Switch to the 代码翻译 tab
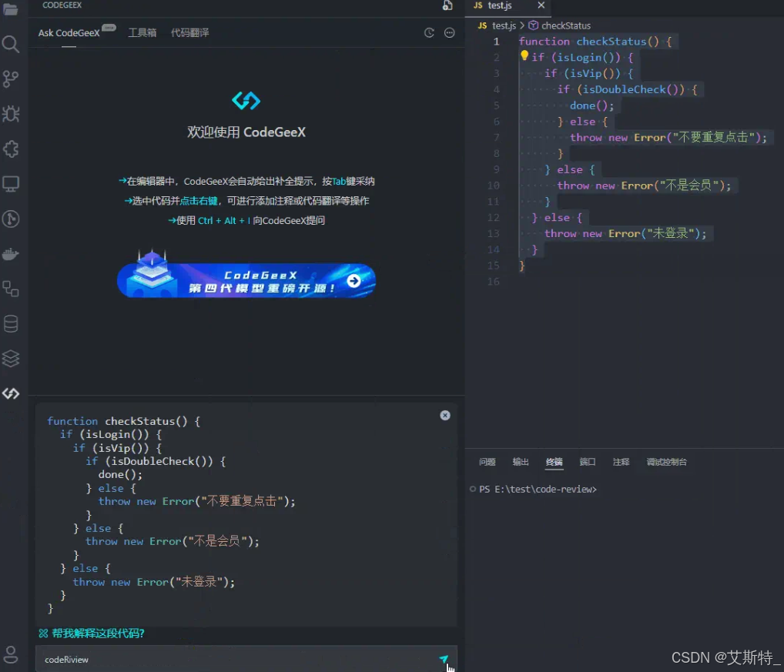The width and height of the screenshot is (784, 672). tap(189, 33)
